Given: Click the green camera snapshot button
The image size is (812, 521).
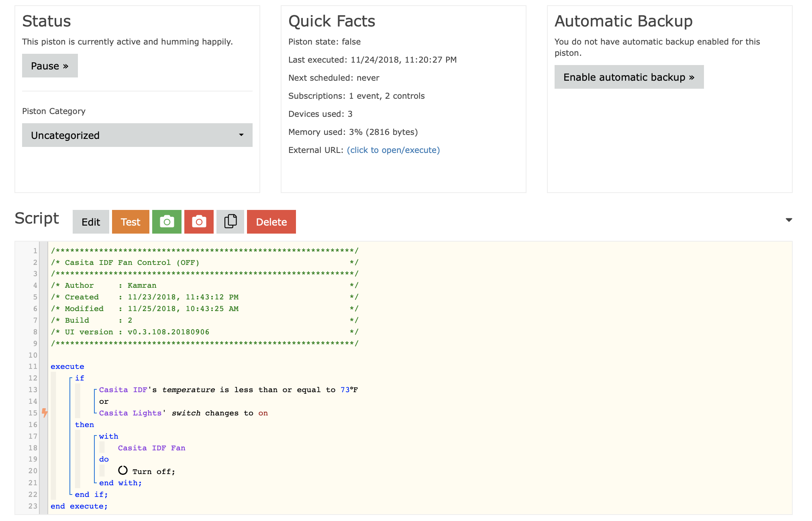Looking at the screenshot, I should pyautogui.click(x=167, y=222).
